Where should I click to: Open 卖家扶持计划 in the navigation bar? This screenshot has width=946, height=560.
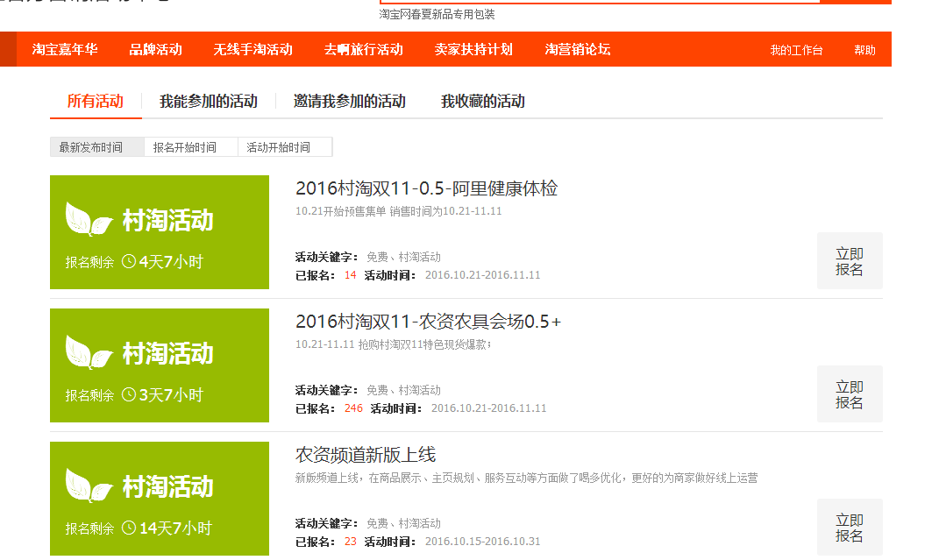point(473,49)
